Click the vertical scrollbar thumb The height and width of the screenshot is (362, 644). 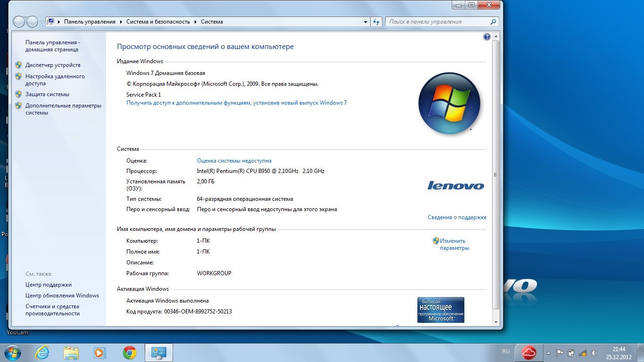(495, 174)
